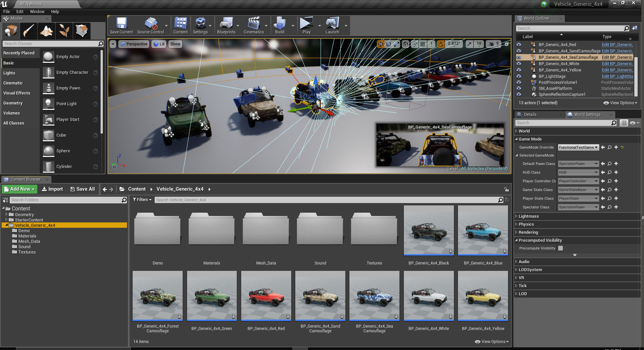
Task: Open the GameMode Override dropdown
Action: (x=579, y=147)
